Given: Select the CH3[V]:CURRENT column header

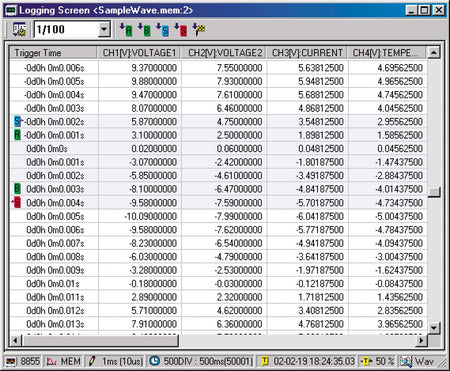Looking at the screenshot, I should click(x=307, y=53).
